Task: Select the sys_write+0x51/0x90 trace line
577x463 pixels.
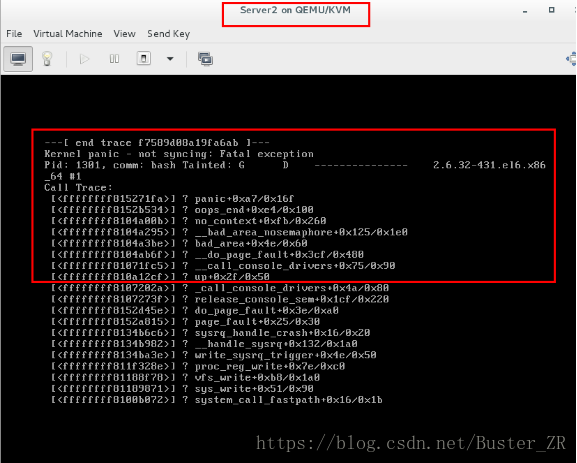Action: 182,389
